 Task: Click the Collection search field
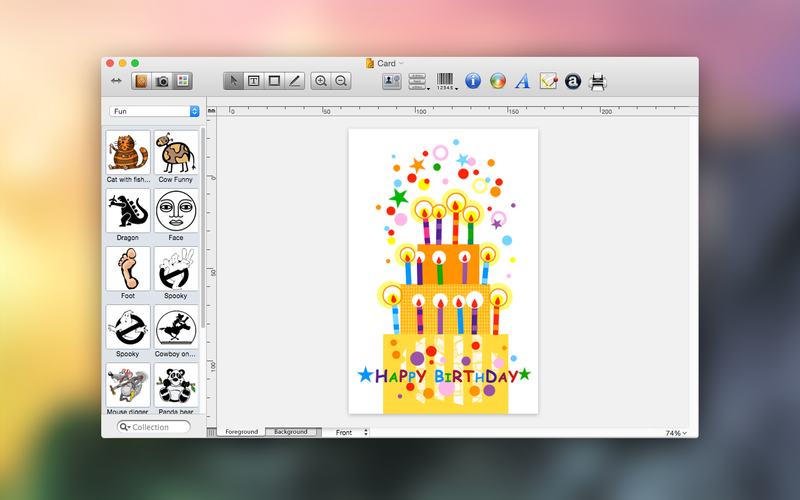click(155, 427)
